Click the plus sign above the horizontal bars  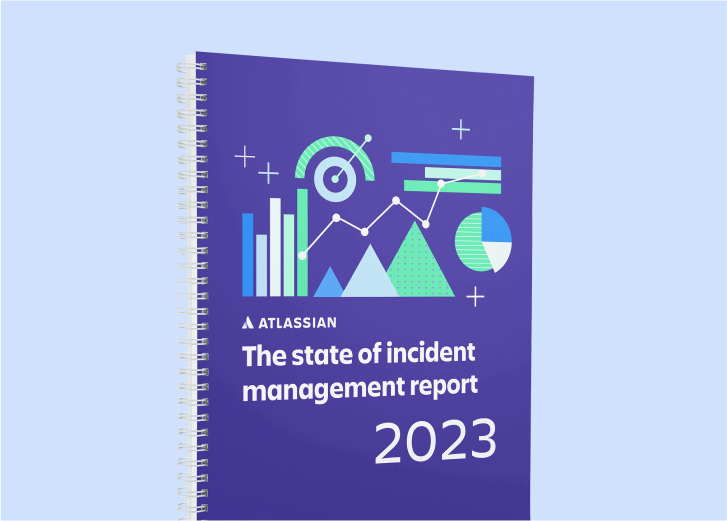pyautogui.click(x=460, y=129)
